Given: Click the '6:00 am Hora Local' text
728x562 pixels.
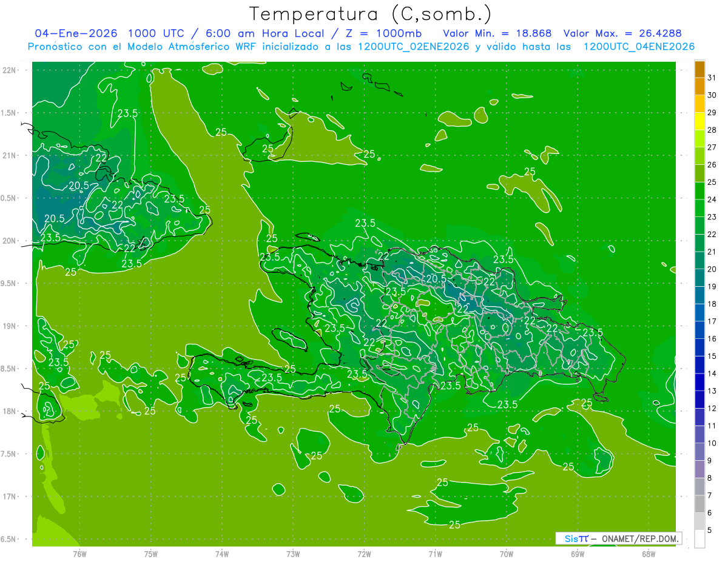Looking at the screenshot, I should tap(263, 33).
